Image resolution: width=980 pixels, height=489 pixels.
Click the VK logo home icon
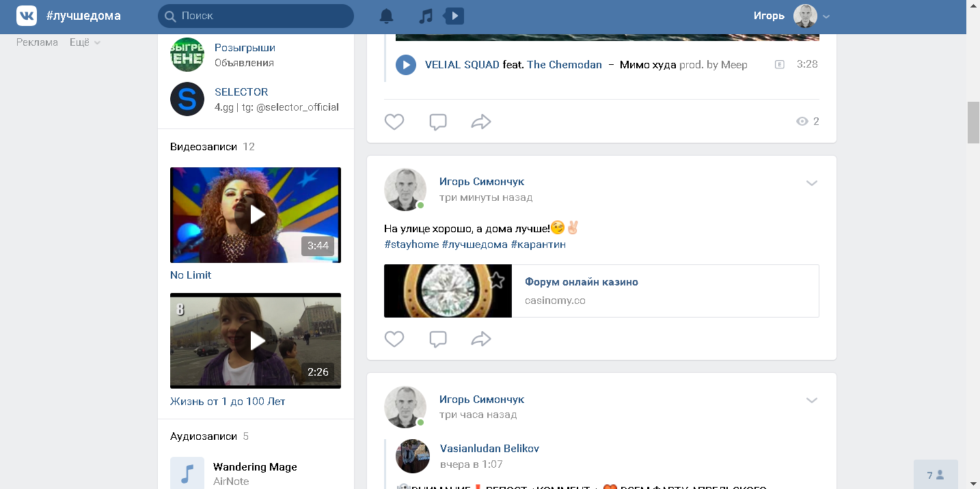(27, 16)
